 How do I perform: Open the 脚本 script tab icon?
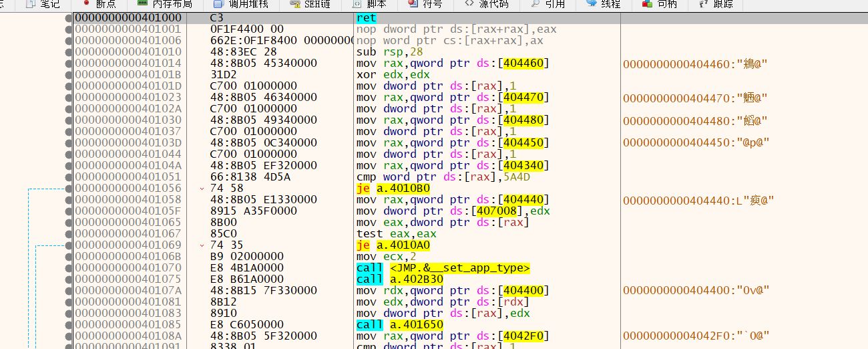[356, 4]
